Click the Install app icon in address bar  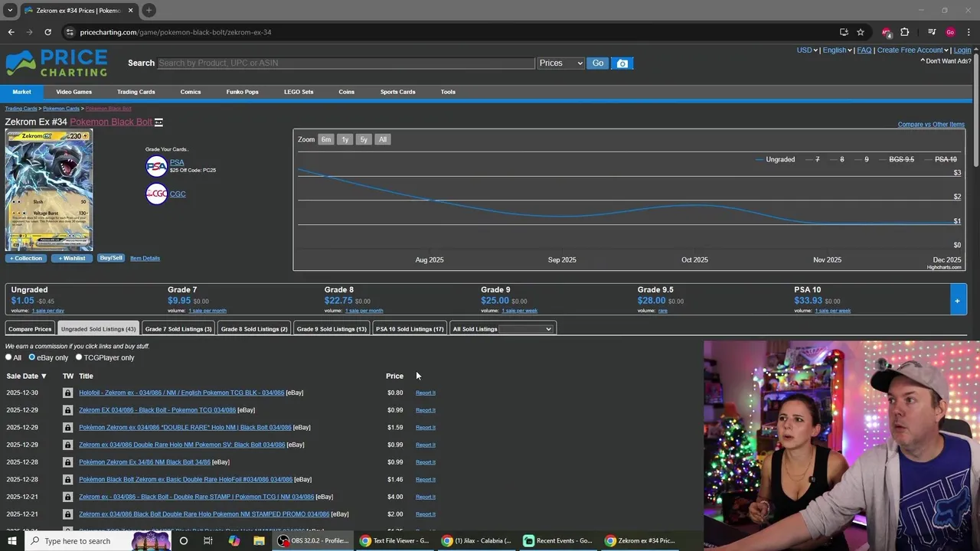[844, 32]
